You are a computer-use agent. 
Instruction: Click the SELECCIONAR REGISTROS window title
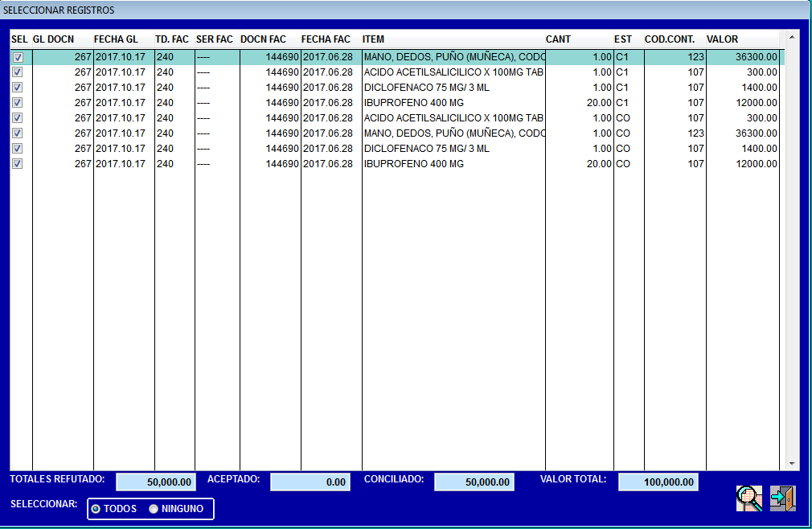[x=59, y=10]
